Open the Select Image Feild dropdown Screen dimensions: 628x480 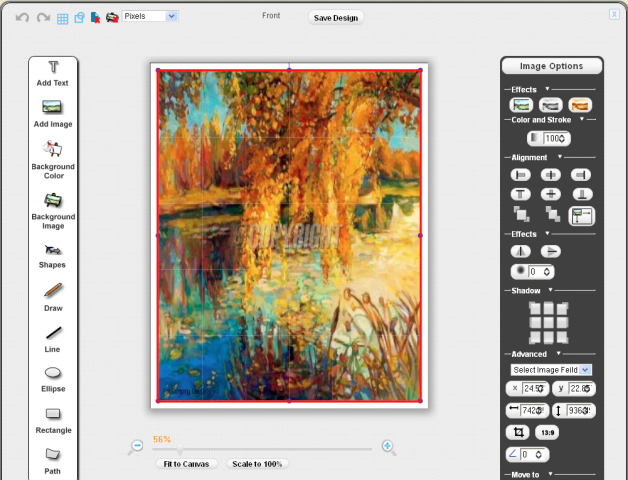[x=551, y=370]
